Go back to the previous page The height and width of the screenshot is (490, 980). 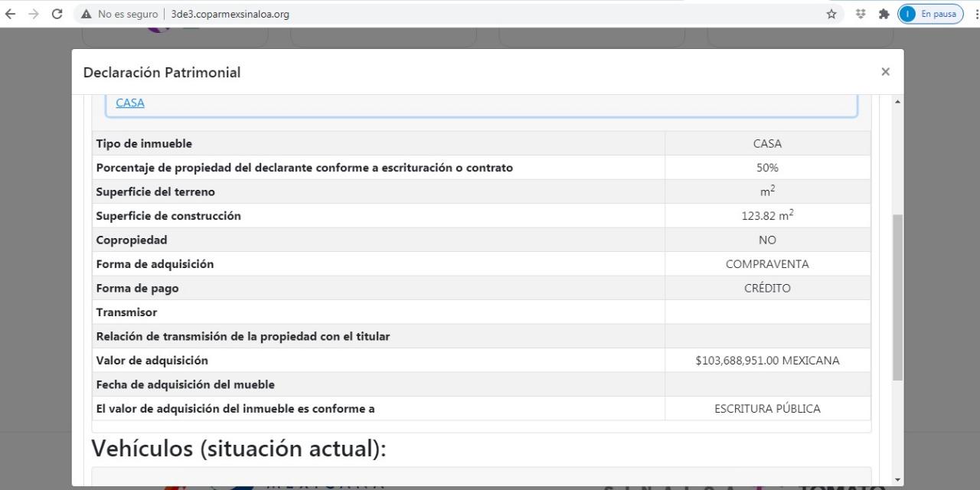(x=10, y=14)
